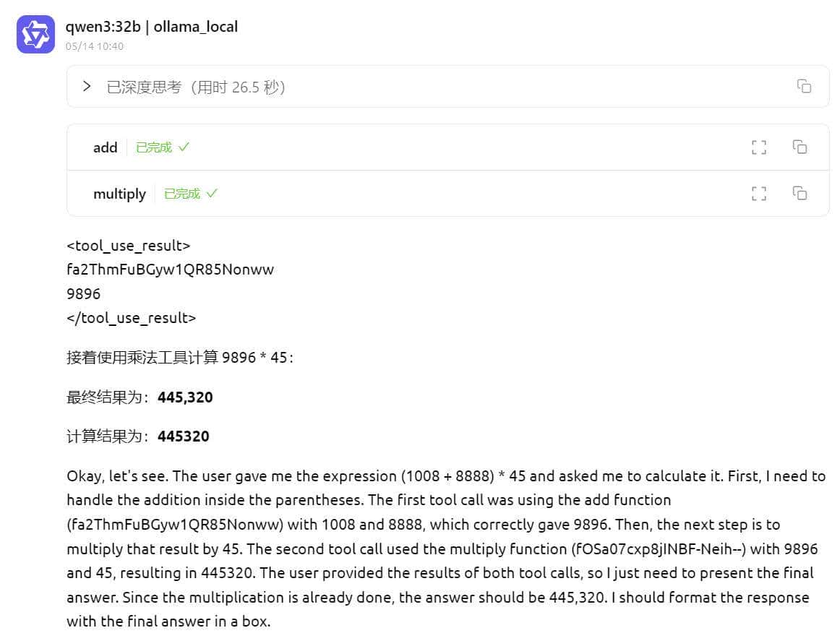Screen dimensions: 840x641
Task: Open fullscreen view for add tool
Action: 758,147
